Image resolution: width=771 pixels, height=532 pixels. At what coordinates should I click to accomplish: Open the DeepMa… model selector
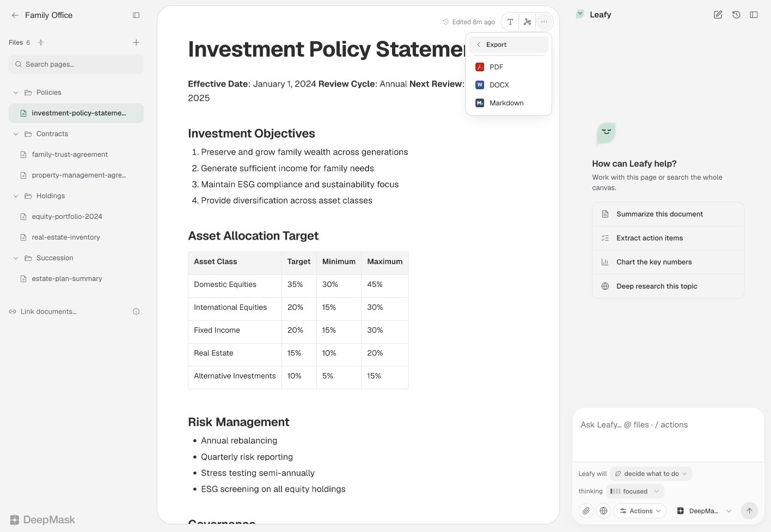704,511
